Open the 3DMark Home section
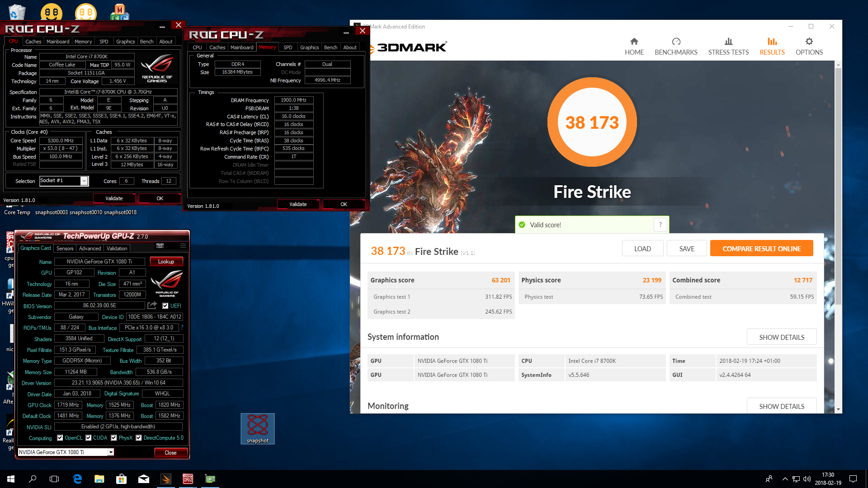The image size is (868, 488). point(634,47)
